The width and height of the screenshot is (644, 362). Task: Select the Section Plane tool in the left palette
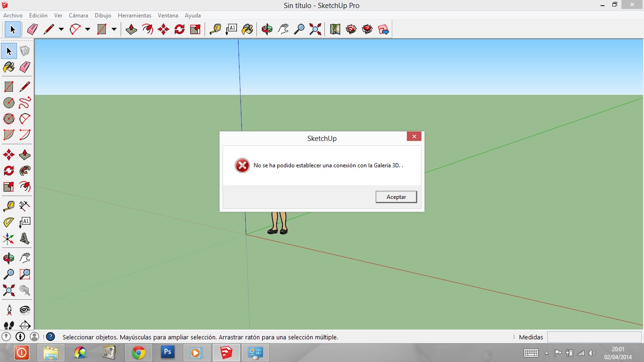click(25, 325)
